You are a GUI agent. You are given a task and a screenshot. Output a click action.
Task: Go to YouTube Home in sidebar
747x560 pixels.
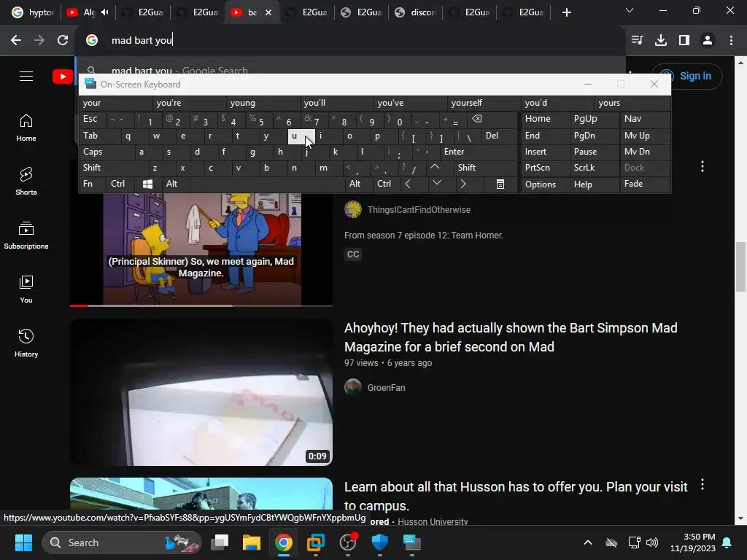[x=26, y=128]
